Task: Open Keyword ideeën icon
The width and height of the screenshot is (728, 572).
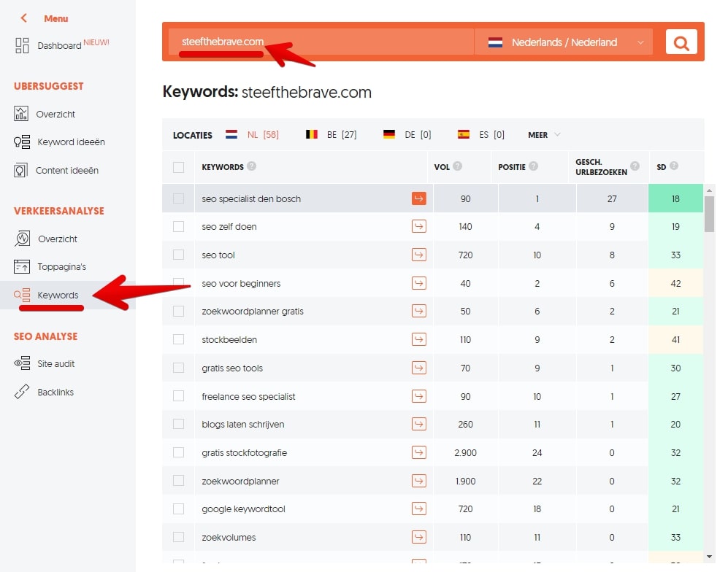Action: pos(21,142)
